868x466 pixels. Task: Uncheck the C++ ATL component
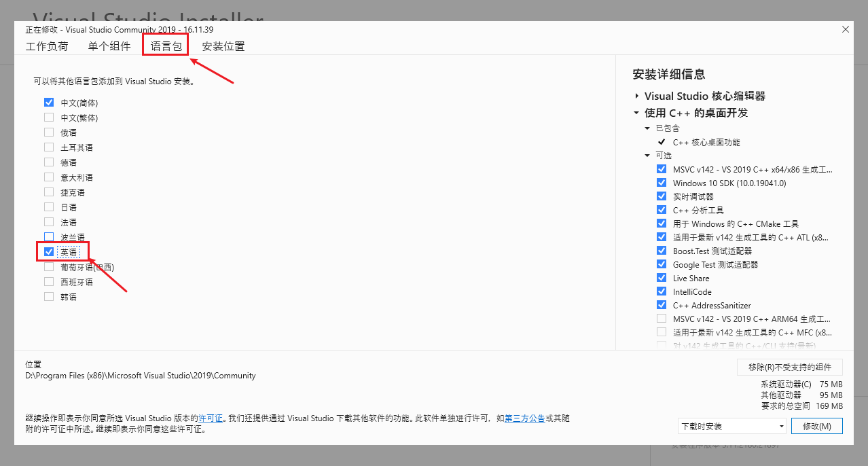[x=662, y=237]
